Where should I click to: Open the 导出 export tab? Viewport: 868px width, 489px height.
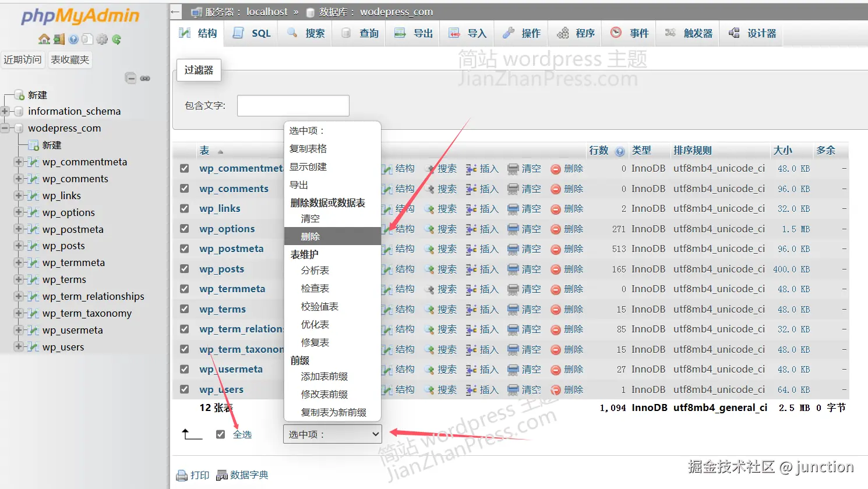tap(414, 33)
